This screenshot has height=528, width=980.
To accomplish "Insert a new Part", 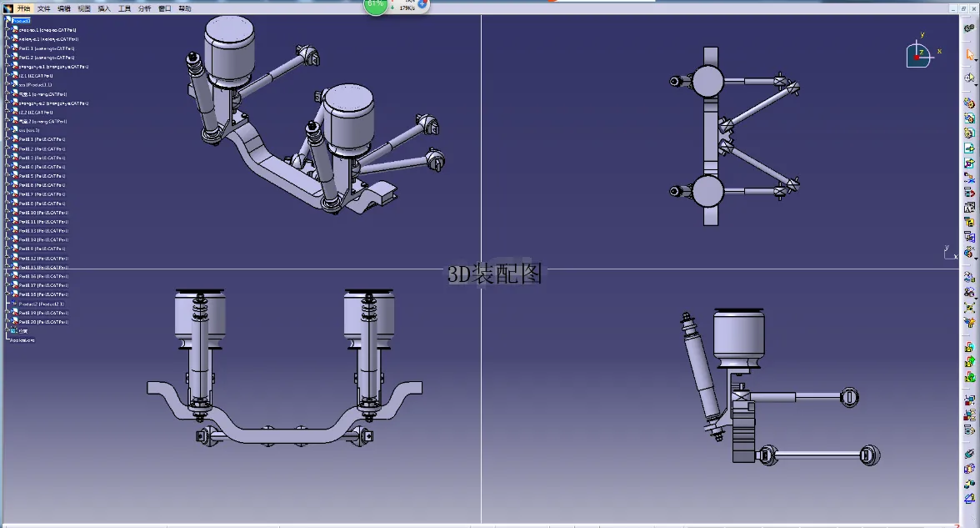I will (969, 133).
